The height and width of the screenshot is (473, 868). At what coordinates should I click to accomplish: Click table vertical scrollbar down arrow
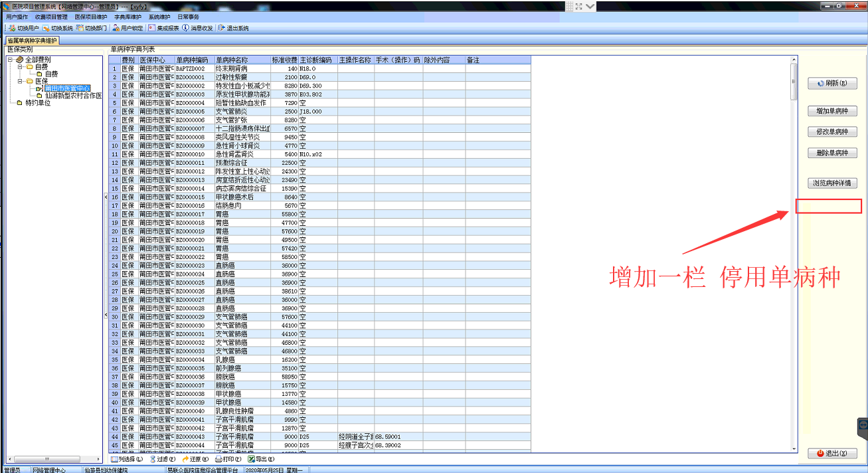(794, 449)
